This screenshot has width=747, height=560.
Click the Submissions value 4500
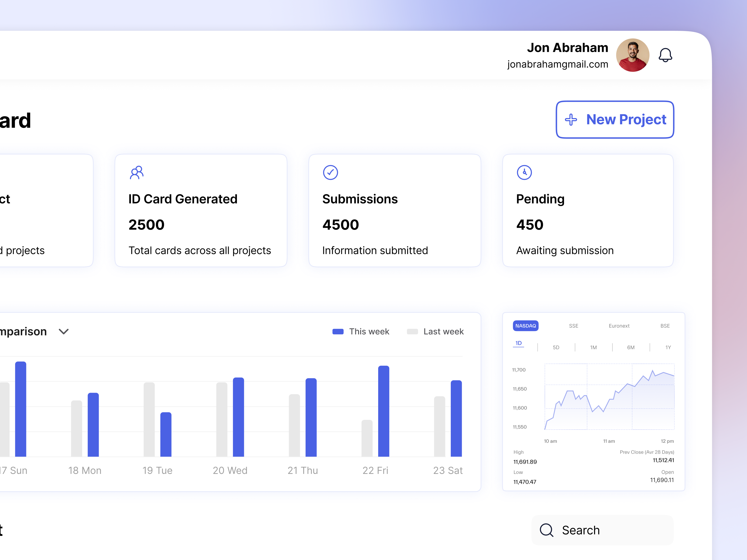(x=340, y=225)
